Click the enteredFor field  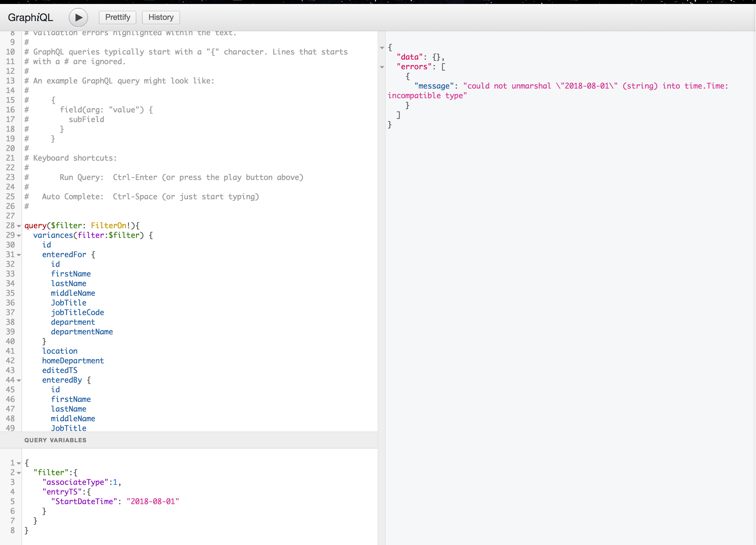point(64,255)
